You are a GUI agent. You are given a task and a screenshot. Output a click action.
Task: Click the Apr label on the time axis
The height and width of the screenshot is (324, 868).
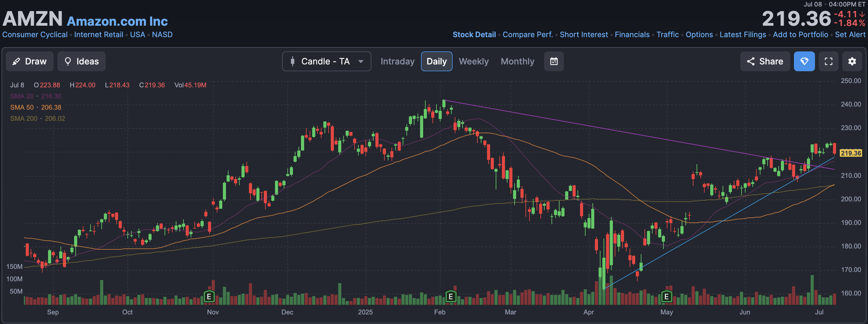(588, 312)
